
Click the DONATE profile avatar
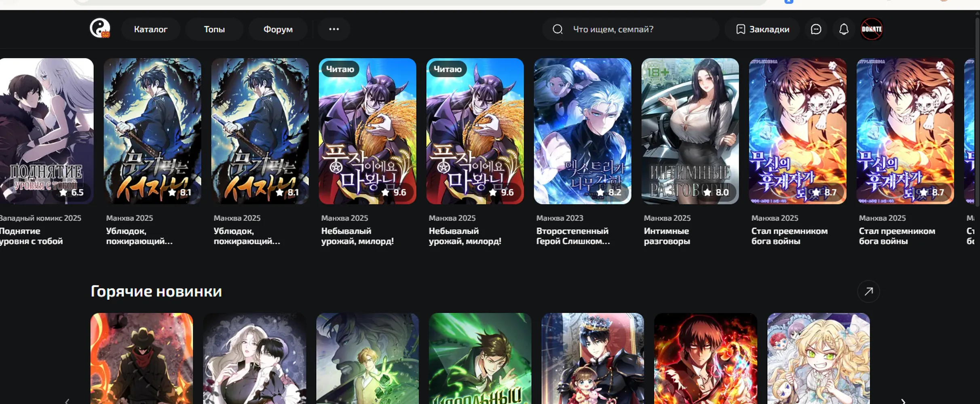point(872,29)
